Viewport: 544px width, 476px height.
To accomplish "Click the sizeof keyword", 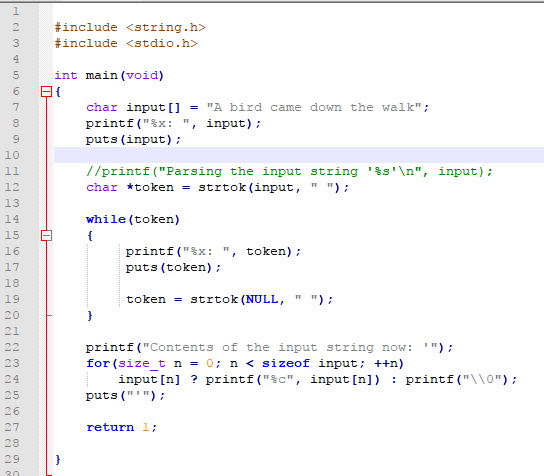I will [x=286, y=363].
